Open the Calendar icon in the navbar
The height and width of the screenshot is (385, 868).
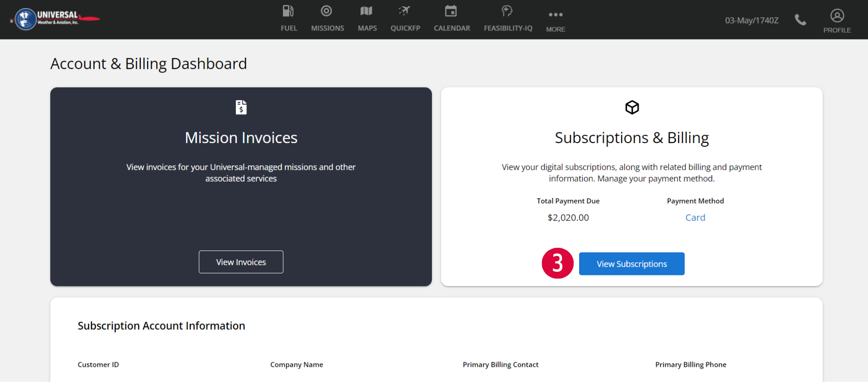451,11
